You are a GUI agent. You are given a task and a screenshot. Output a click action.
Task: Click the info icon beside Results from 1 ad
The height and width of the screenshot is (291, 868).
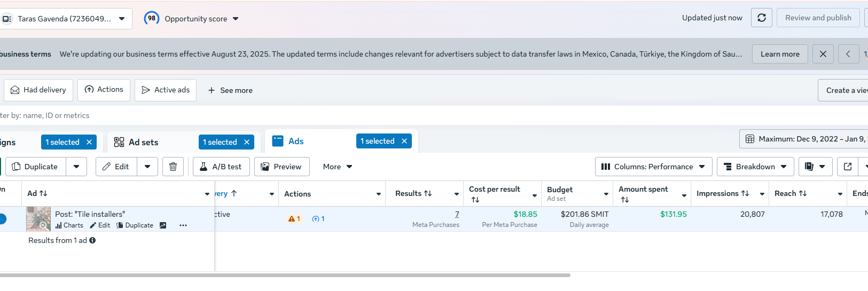92,240
